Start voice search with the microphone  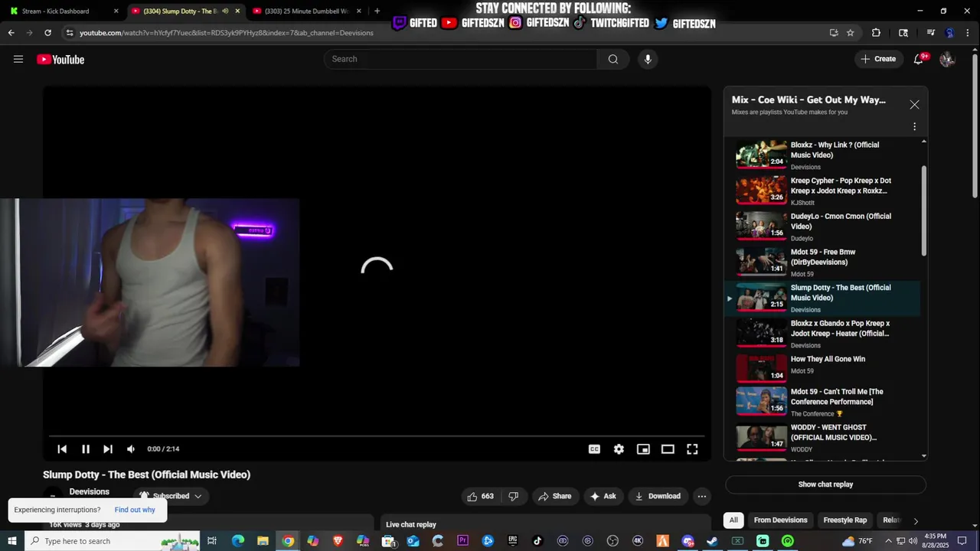click(648, 59)
